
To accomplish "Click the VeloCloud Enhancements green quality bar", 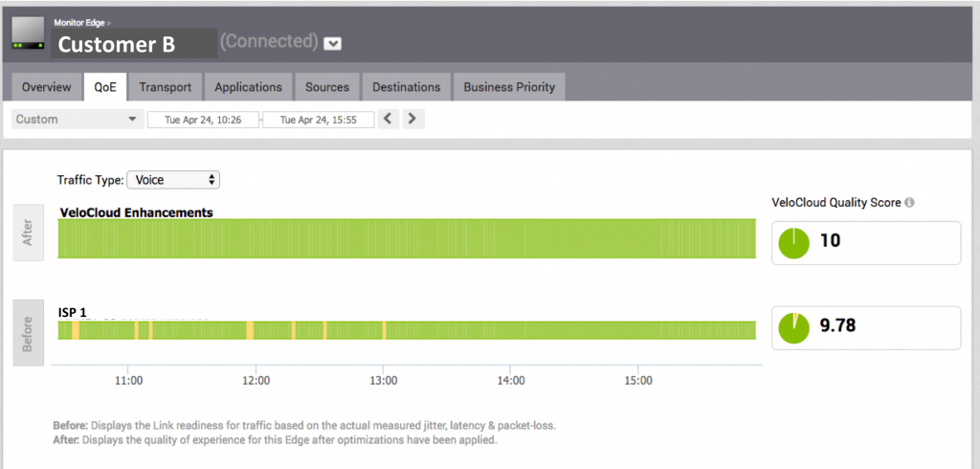I will click(x=407, y=238).
